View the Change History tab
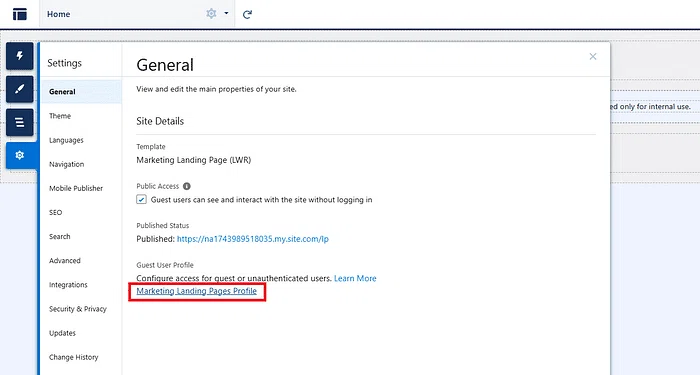Viewport: 700px width, 375px height. tap(81, 357)
